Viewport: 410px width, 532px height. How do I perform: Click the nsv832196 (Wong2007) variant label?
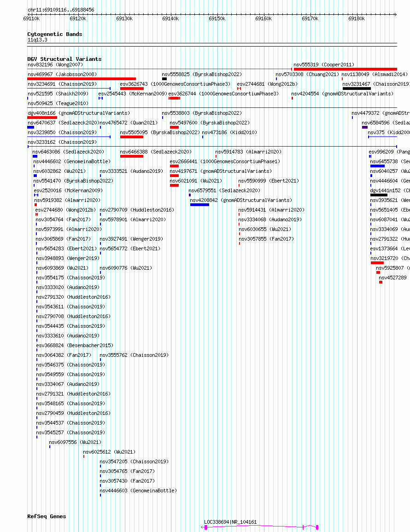point(55,65)
